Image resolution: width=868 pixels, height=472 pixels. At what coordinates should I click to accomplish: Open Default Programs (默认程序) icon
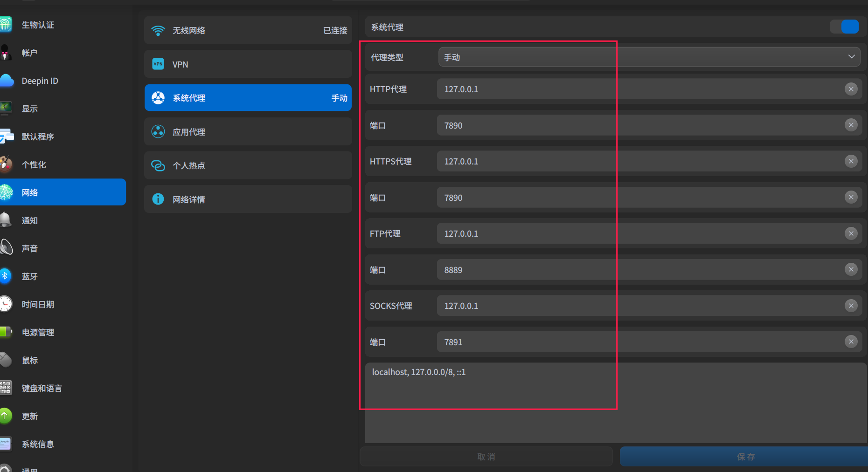point(7,137)
